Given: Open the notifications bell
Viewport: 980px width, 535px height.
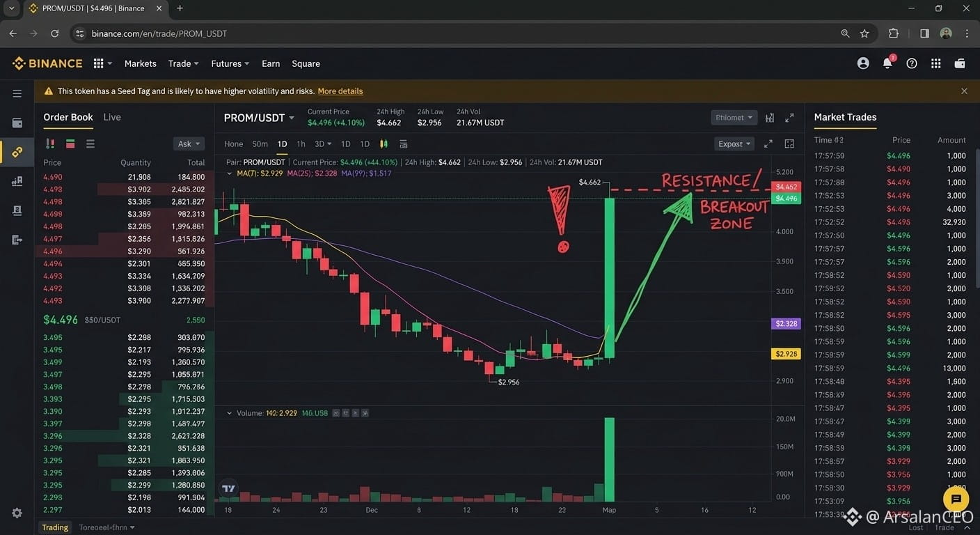Looking at the screenshot, I should pyautogui.click(x=887, y=63).
